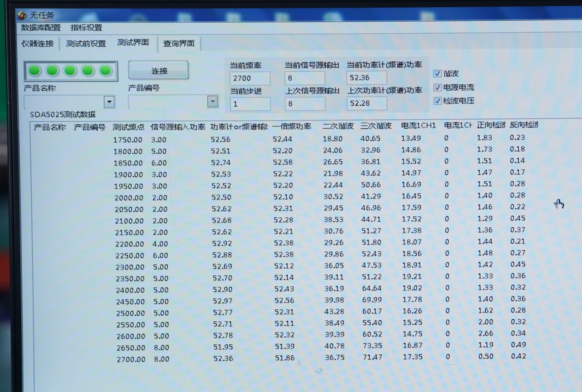Switch to the 仪器连接 tab
The height and width of the screenshot is (392, 582).
point(37,43)
